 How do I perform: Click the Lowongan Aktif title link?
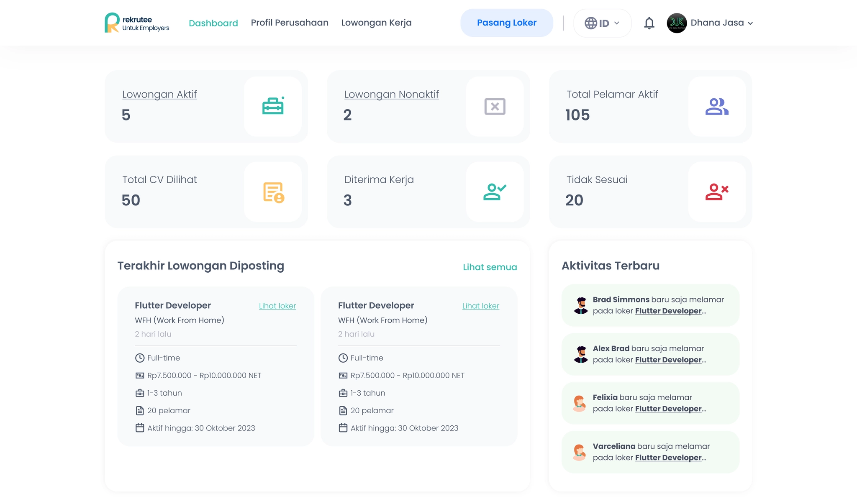tap(159, 94)
